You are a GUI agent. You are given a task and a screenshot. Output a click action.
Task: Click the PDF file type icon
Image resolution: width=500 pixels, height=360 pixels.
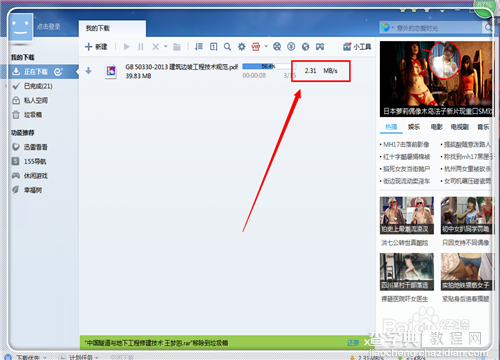tap(111, 71)
